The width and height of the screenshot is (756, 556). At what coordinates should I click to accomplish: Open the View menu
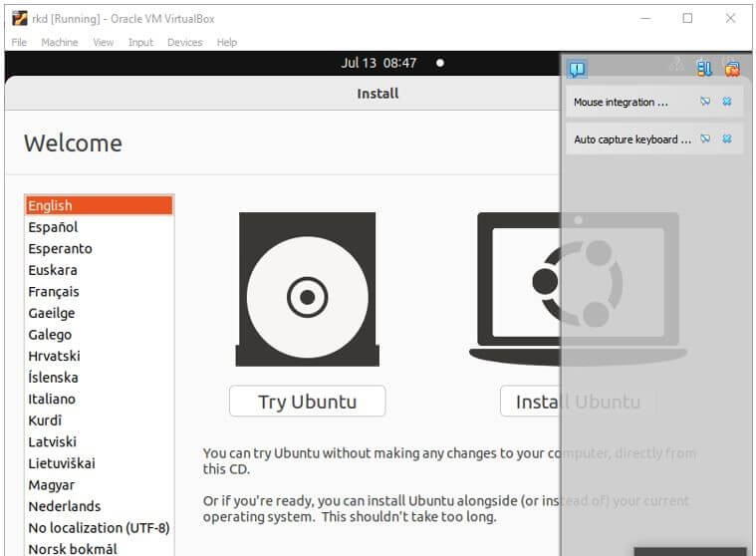tap(104, 43)
